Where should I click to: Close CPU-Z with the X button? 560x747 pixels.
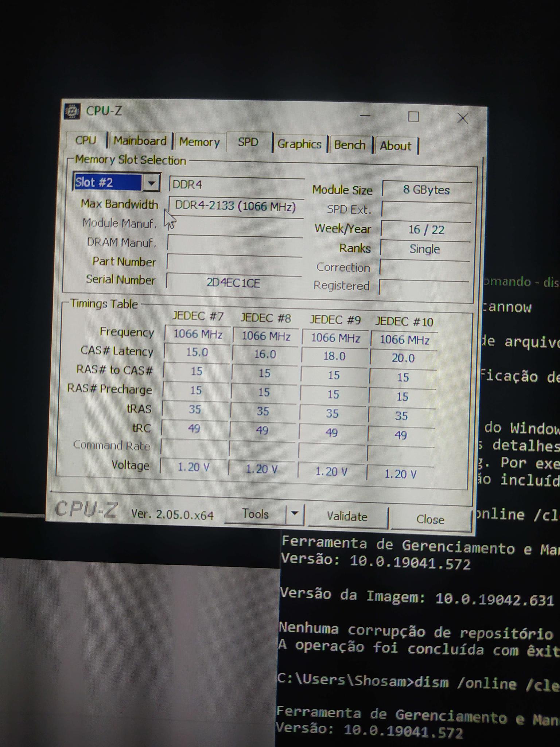tap(463, 118)
